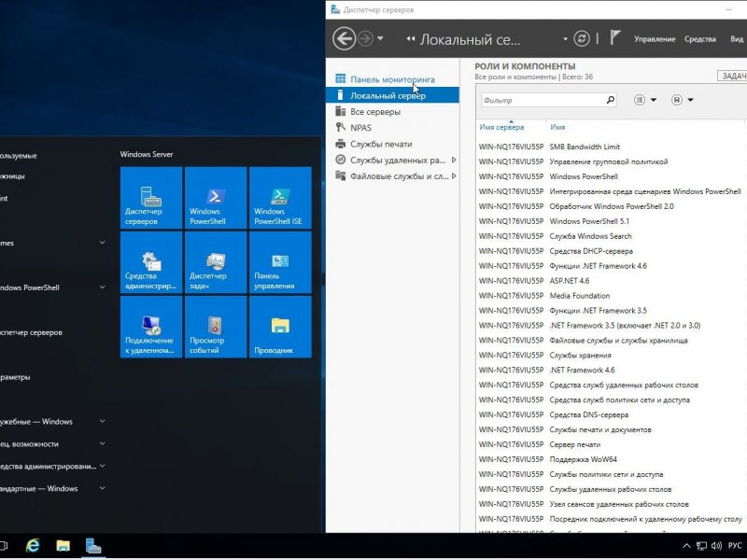Image resolution: width=747 pixels, height=560 pixels.
Task: Launch the Windows PowerShell tile
Action: 216,198
